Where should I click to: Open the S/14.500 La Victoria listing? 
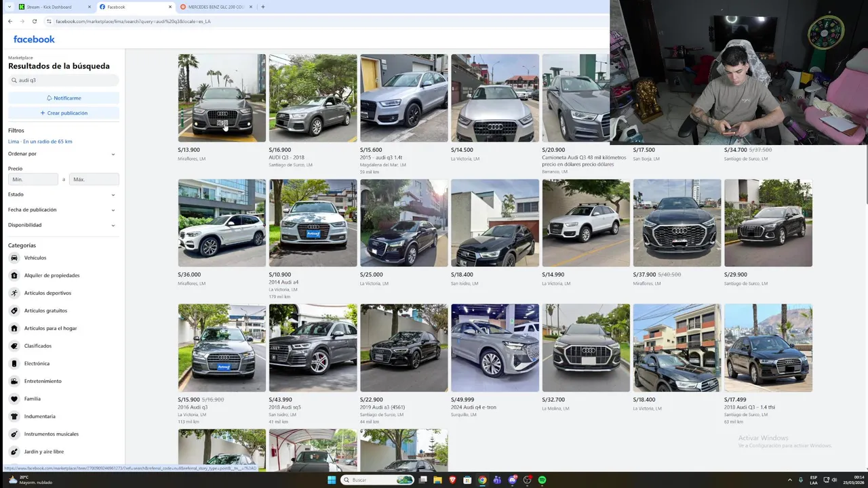(x=495, y=98)
